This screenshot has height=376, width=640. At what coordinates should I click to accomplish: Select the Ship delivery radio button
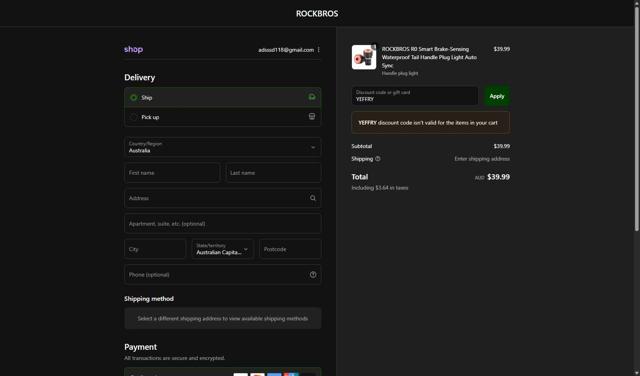point(133,98)
